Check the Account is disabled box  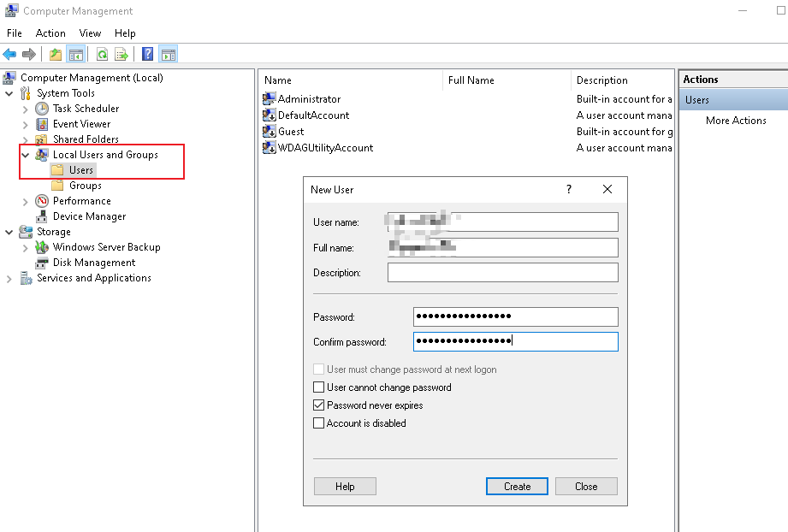[319, 423]
